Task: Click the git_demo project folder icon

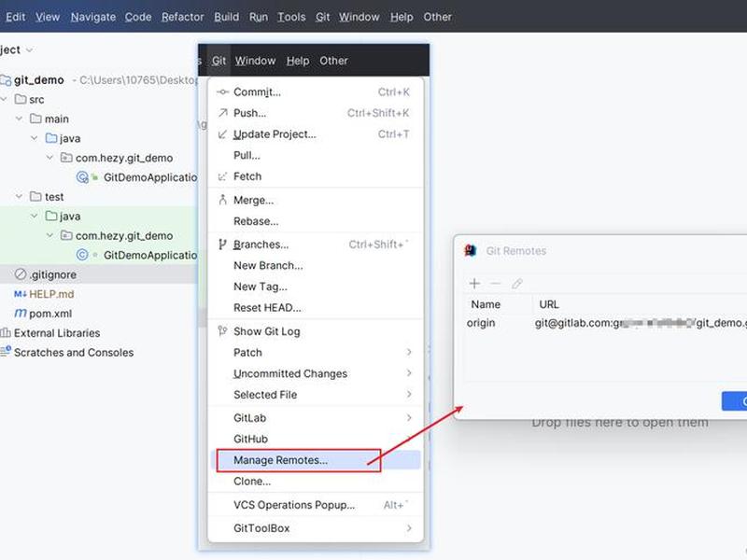Action: 6,80
